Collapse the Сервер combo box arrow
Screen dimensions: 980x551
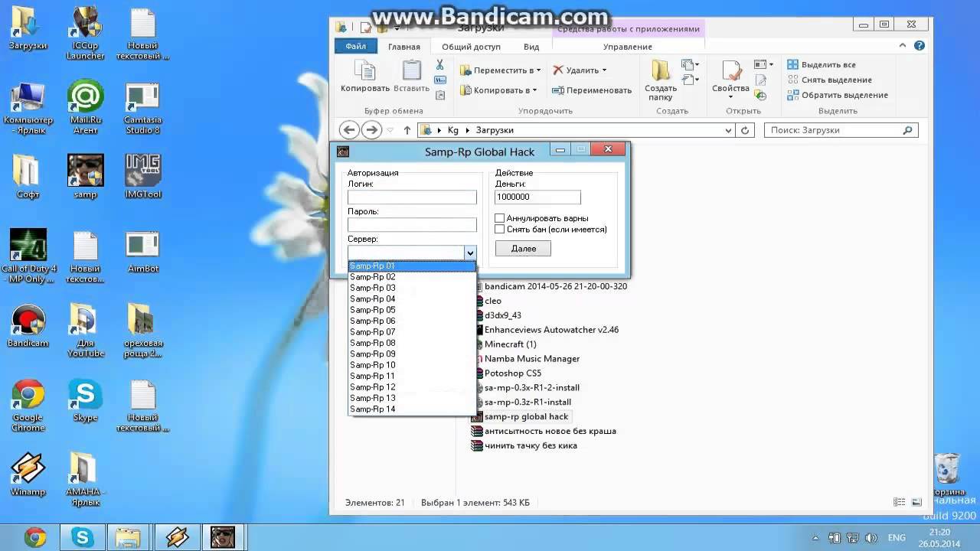[470, 253]
